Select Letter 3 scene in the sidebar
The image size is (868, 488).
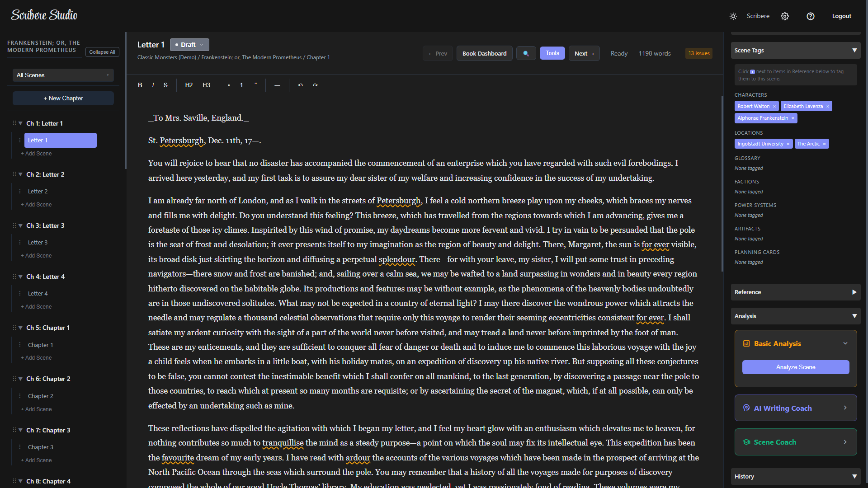pos(38,242)
